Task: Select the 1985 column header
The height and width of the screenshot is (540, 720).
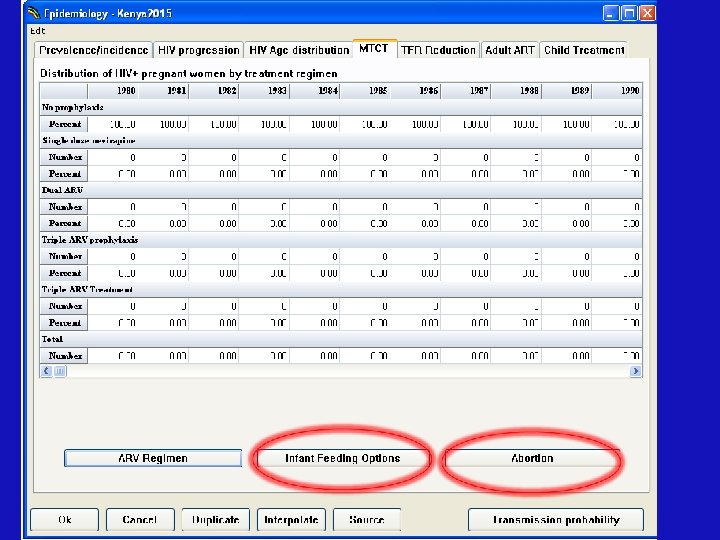Action: (x=365, y=91)
